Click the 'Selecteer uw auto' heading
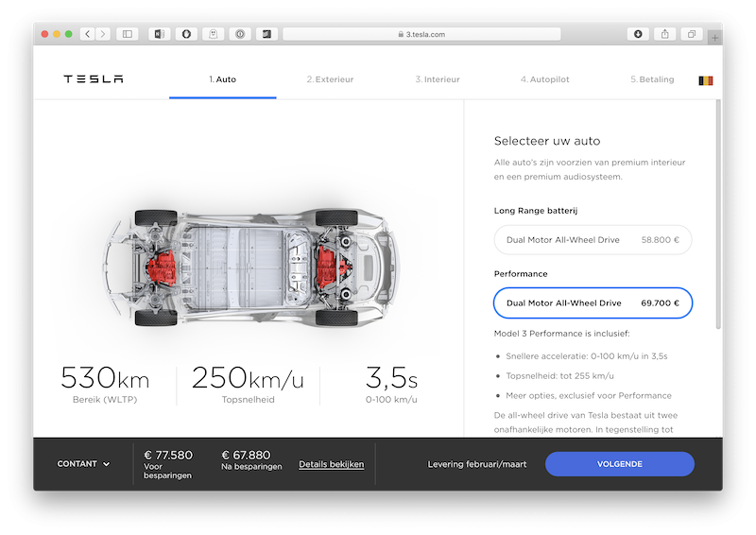756x535 pixels. pos(547,141)
